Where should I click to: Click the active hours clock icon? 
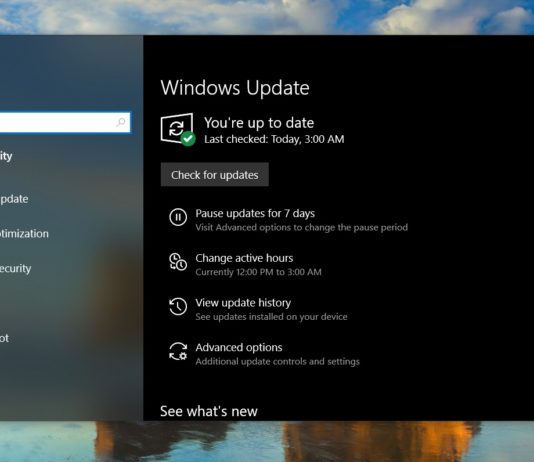(x=178, y=262)
